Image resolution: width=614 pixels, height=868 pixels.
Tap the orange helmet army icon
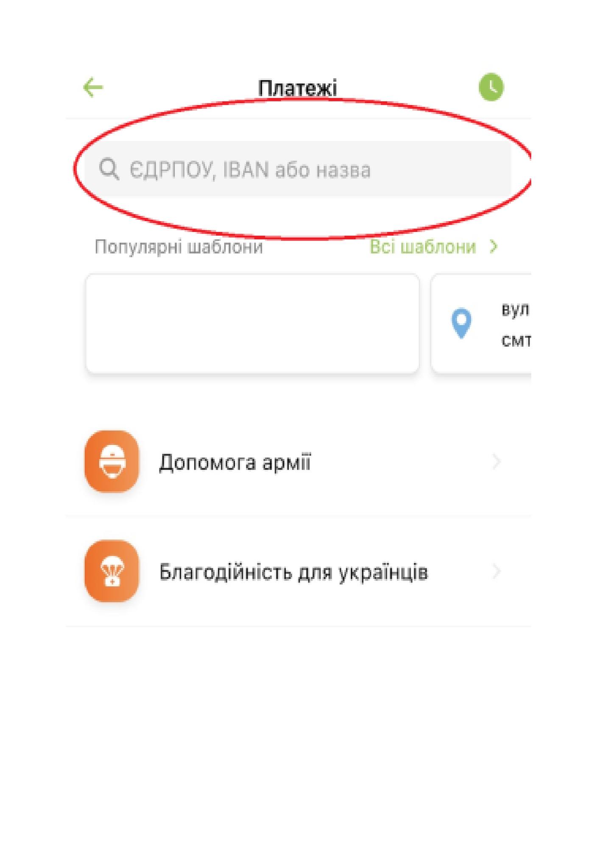(x=112, y=462)
